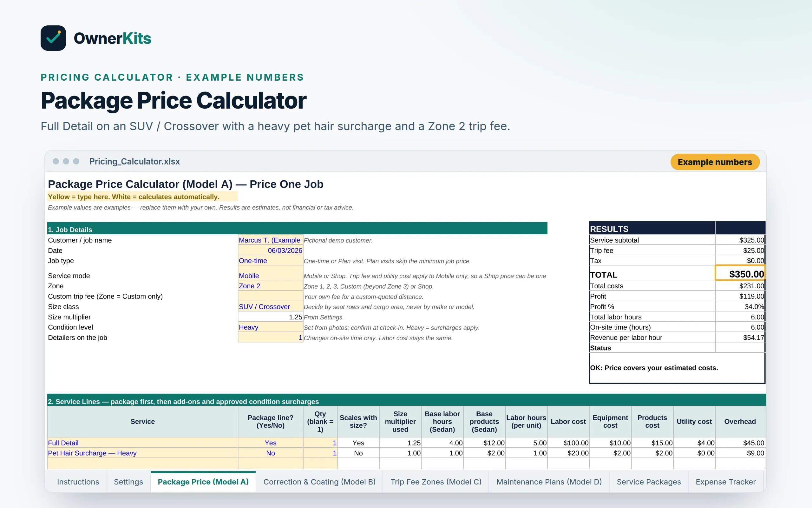The height and width of the screenshot is (508, 812).
Task: Select the Full Detail service cell
Action: tap(143, 443)
